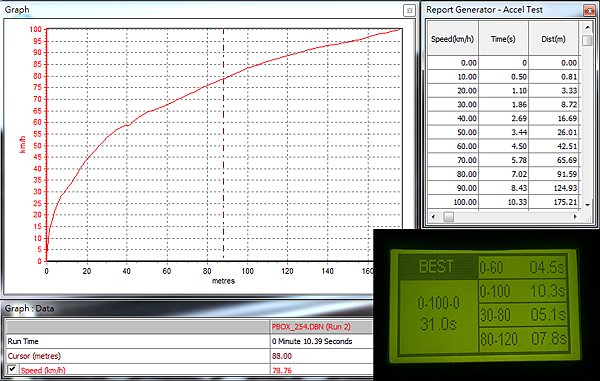The width and height of the screenshot is (600, 381).
Task: Click the vertical scrollbar thumb in report
Action: click(587, 41)
